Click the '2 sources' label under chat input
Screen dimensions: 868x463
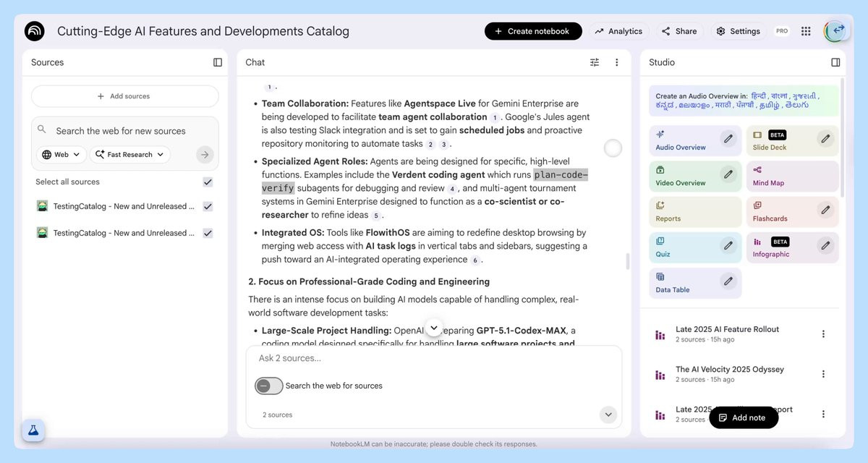(277, 415)
